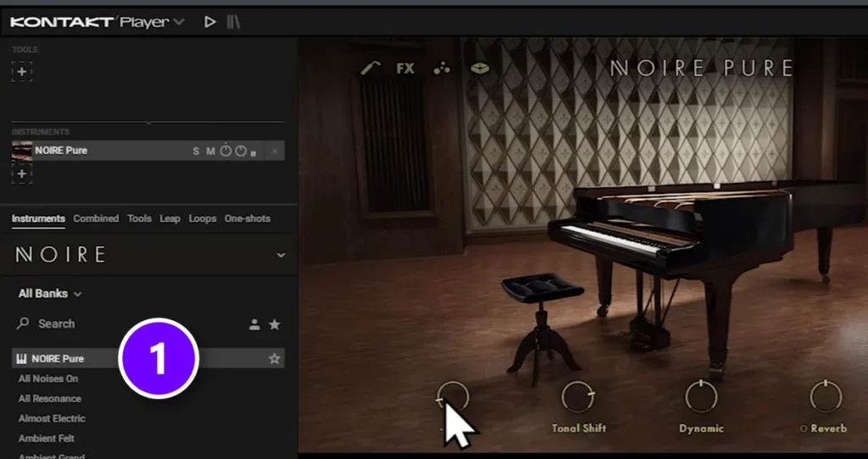Image resolution: width=868 pixels, height=459 pixels.
Task: Switch to the Leap tab
Action: coord(170,219)
